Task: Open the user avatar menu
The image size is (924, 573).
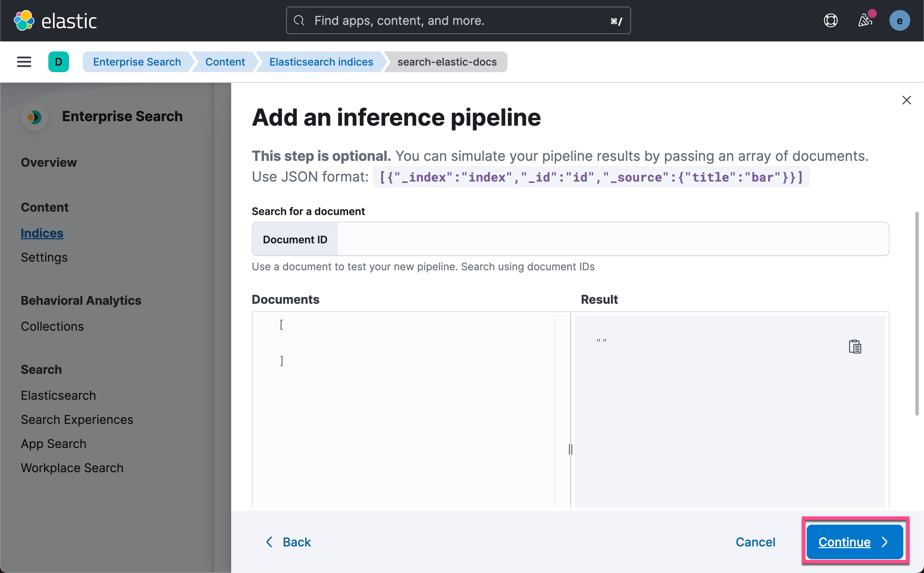Action: click(x=900, y=20)
